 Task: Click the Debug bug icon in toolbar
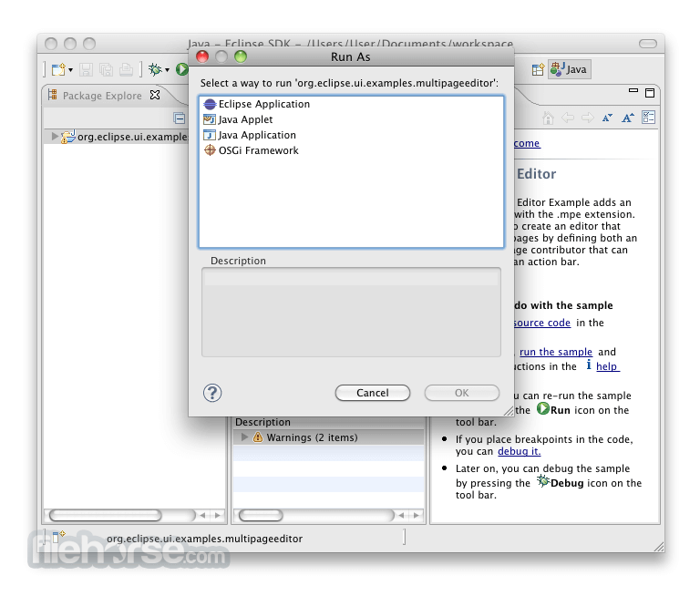[155, 69]
